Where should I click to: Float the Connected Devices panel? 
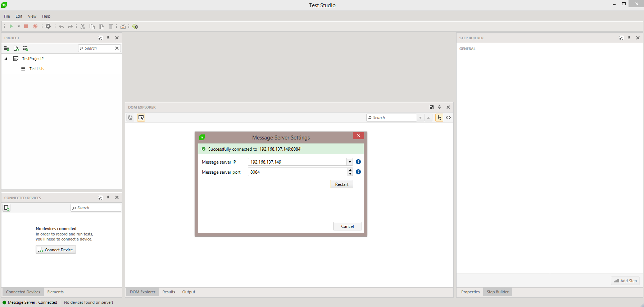[100, 197]
